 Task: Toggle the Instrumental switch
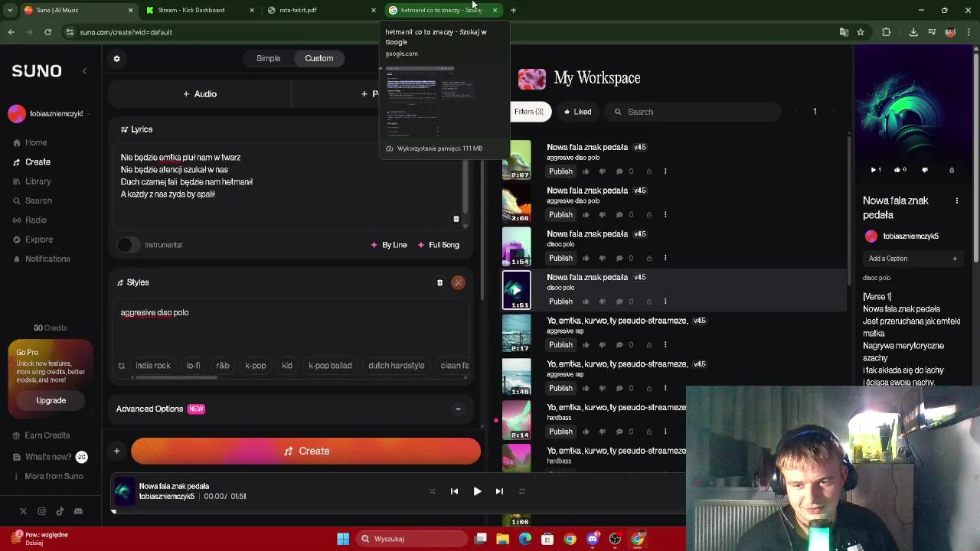[128, 245]
